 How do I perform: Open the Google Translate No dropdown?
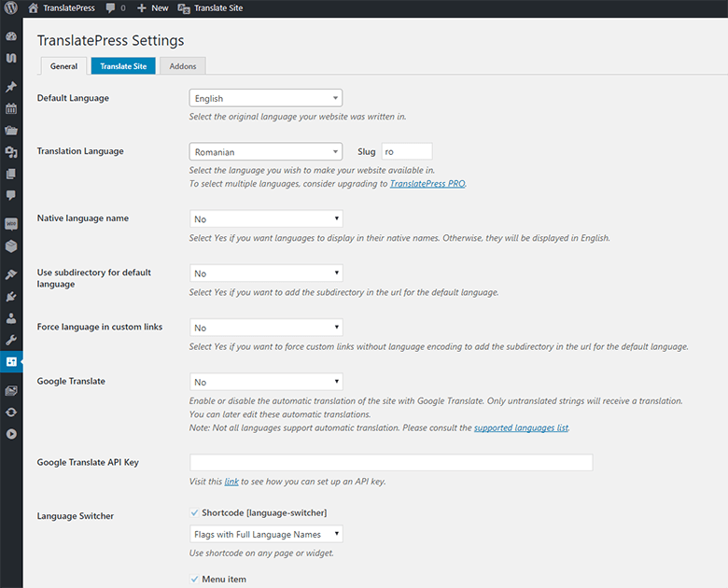tap(266, 382)
